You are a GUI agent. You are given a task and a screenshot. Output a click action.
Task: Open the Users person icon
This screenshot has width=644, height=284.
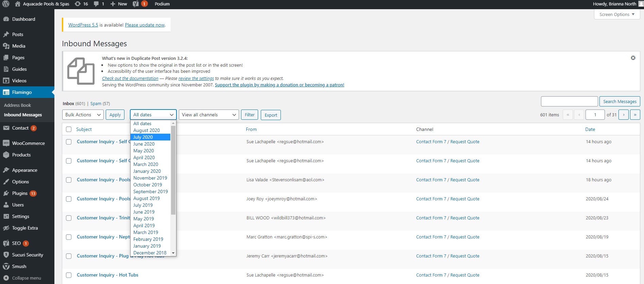coord(6,205)
